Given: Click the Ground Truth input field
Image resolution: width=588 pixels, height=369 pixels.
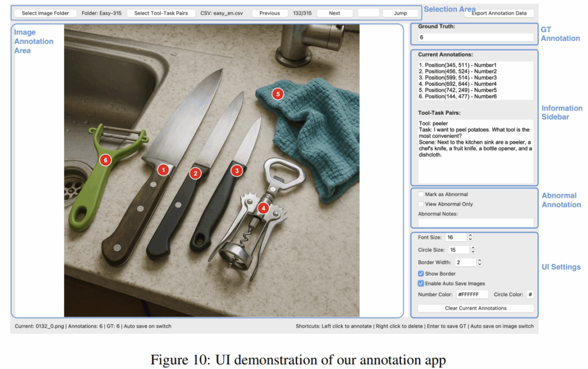Looking at the screenshot, I should coord(475,37).
